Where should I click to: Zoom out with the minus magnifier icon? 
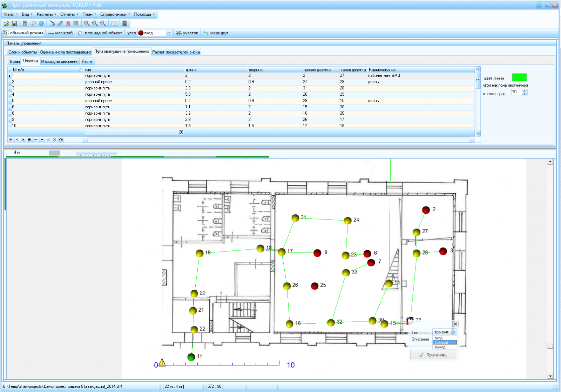(103, 23)
